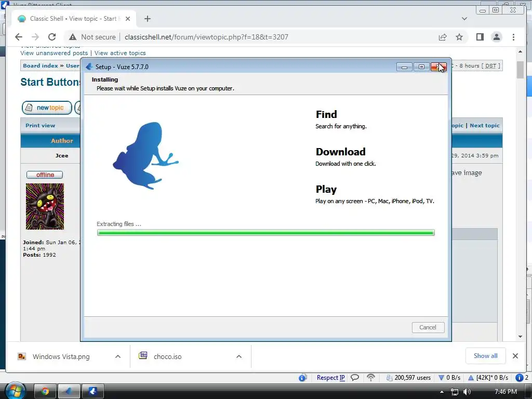Bookmark this page with the star
Screen dimensions: 532x399
[x=459, y=37]
